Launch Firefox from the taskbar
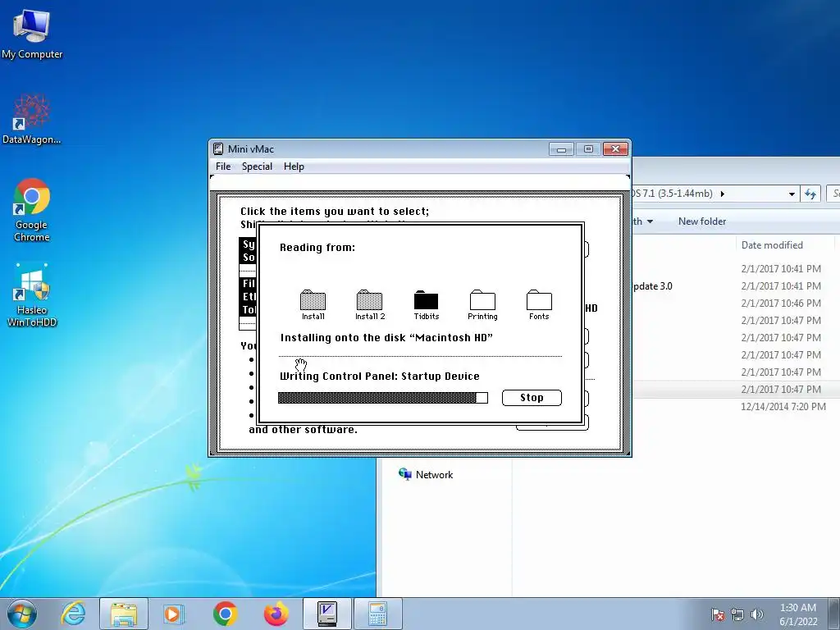 tap(276, 614)
